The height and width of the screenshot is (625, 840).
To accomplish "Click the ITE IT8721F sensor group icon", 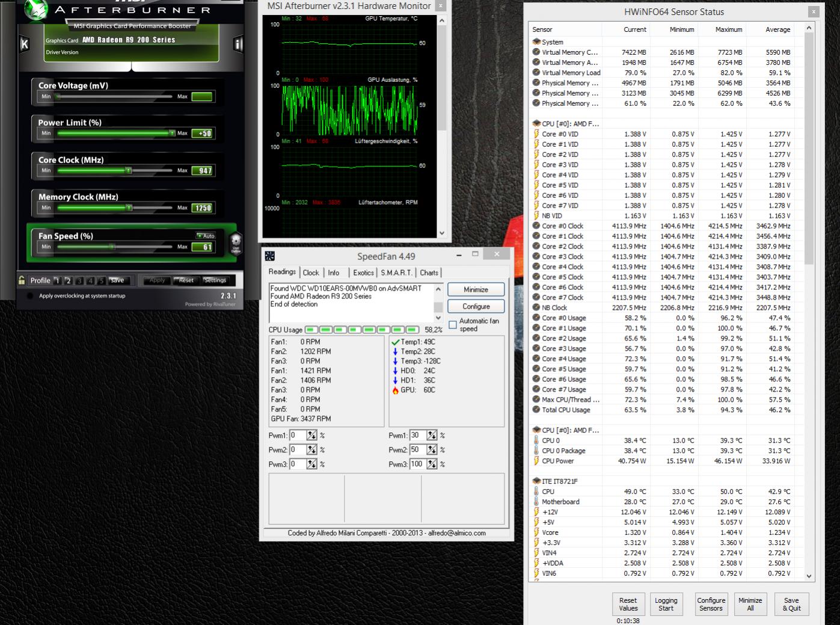I will tap(536, 481).
